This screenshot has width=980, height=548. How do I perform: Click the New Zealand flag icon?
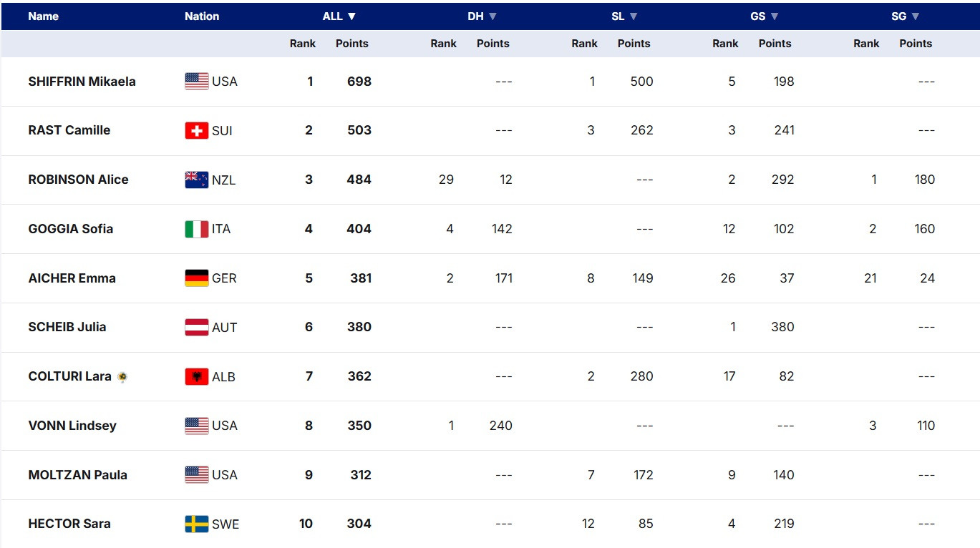click(x=197, y=180)
